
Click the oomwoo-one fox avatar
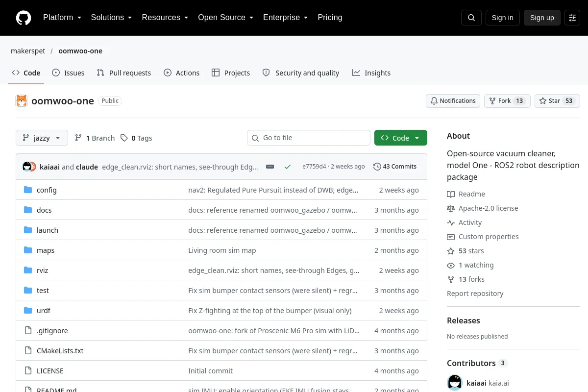pos(22,101)
